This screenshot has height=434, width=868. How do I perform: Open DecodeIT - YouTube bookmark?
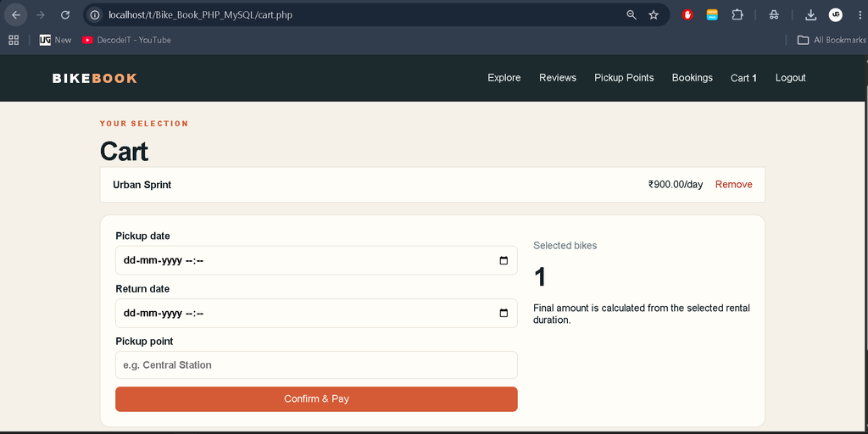(126, 40)
